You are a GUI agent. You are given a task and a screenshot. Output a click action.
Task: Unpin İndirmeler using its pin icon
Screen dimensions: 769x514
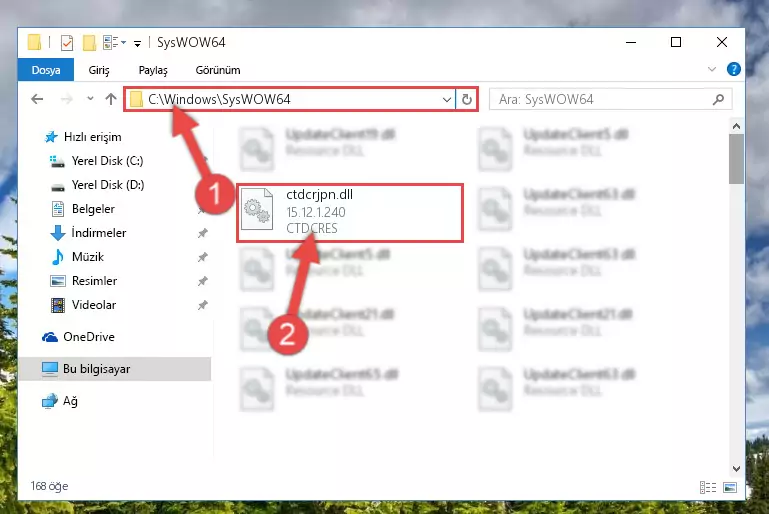(x=203, y=233)
